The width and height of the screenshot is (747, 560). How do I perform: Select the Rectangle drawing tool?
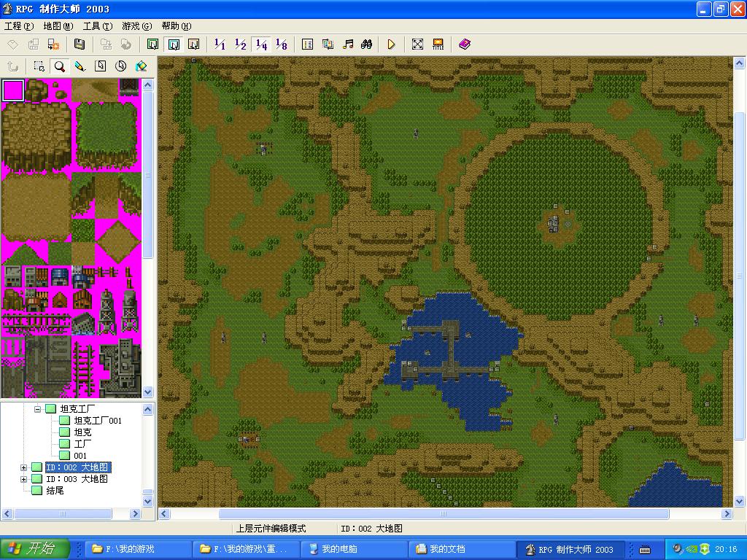100,66
